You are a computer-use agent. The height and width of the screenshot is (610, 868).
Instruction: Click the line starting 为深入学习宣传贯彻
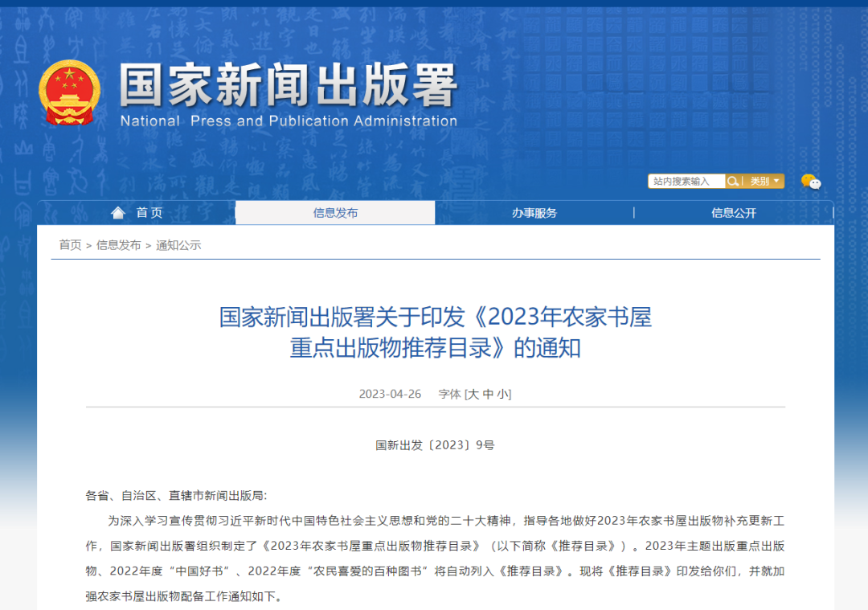[445, 520]
